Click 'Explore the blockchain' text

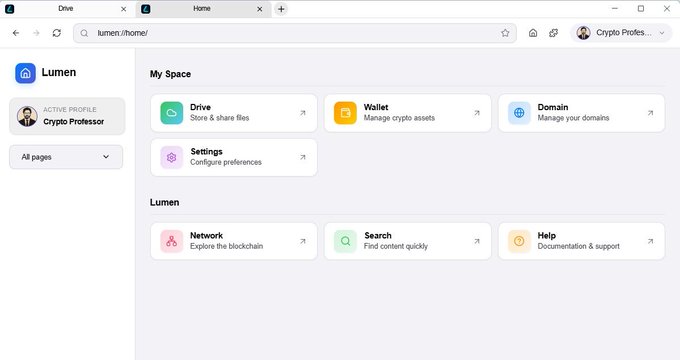pos(226,246)
